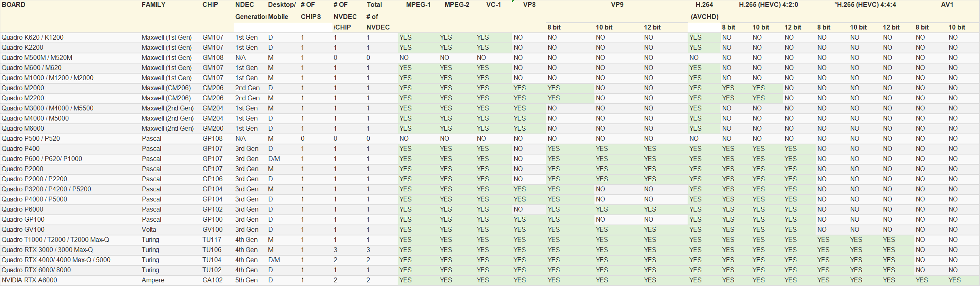The height and width of the screenshot is (286, 980).
Task: Click the Quadro M6000 board cell
Action: coord(23,129)
